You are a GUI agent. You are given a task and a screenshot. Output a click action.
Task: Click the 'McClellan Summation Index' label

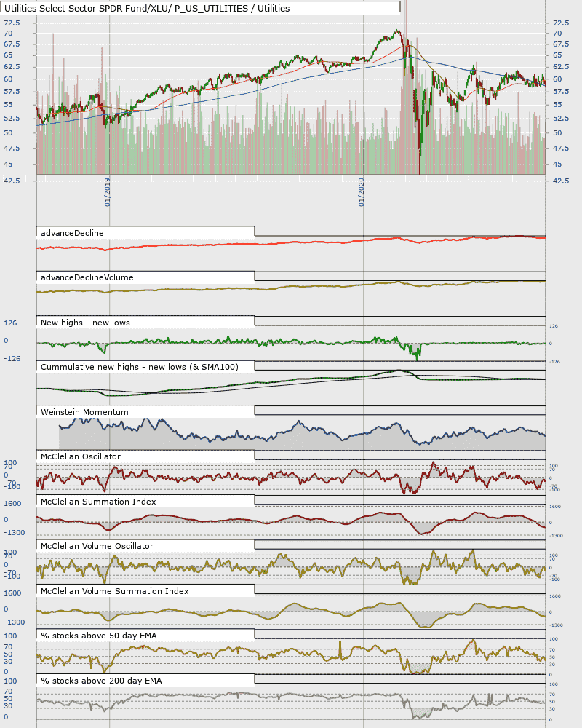[x=98, y=502]
